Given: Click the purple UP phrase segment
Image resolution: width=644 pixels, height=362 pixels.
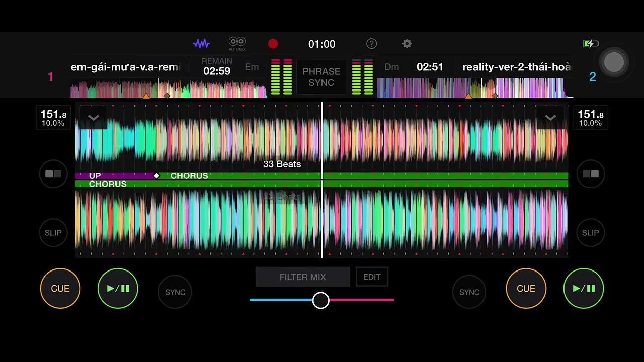Looking at the screenshot, I should 115,175.
